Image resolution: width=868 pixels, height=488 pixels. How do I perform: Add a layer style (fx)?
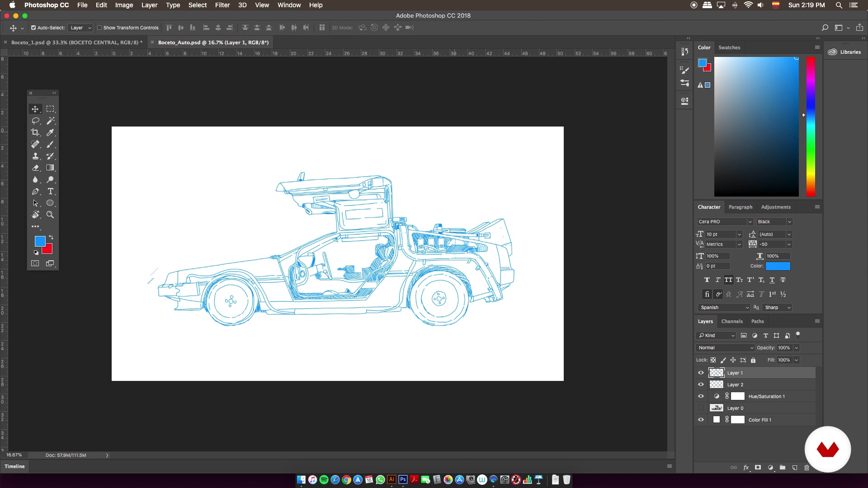[x=746, y=468]
